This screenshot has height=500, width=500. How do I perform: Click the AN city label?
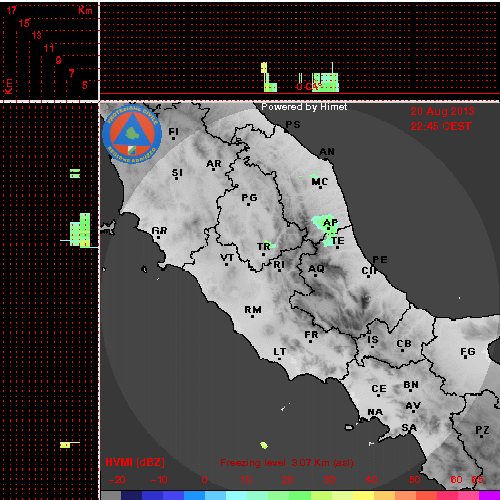(327, 152)
